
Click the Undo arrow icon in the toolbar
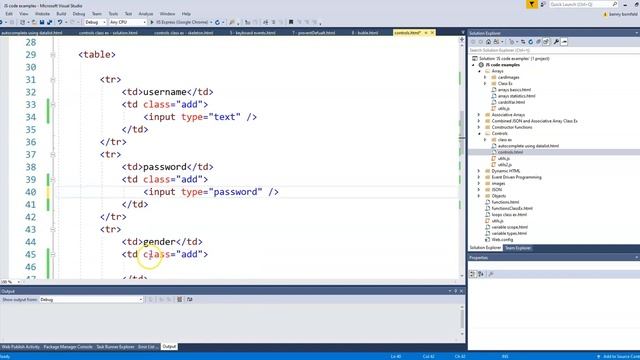click(x=60, y=22)
